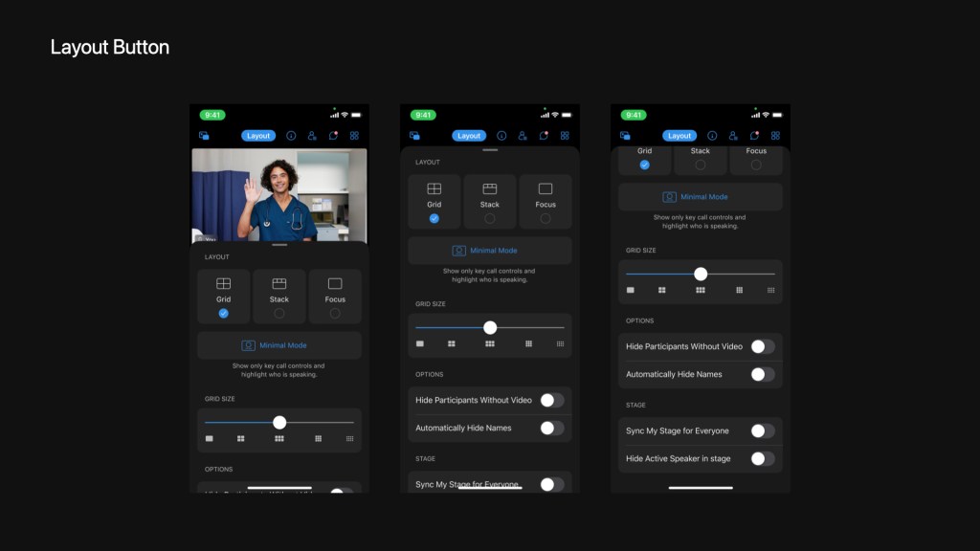
Task: Tap the four-squares apps icon in right phone
Action: (775, 136)
